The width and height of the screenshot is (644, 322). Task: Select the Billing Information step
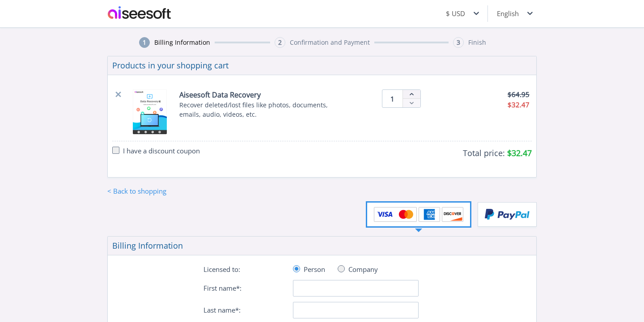click(x=182, y=42)
